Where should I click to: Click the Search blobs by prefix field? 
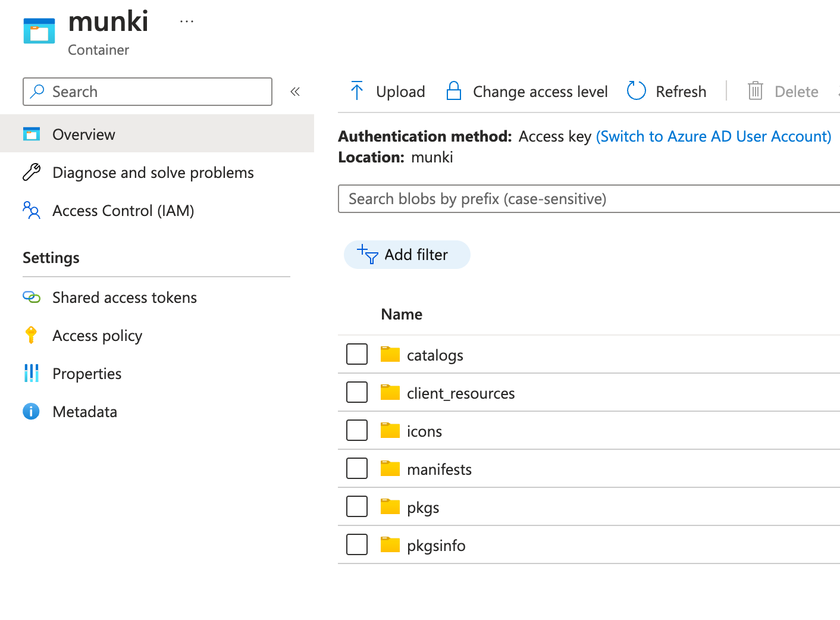pos(589,199)
